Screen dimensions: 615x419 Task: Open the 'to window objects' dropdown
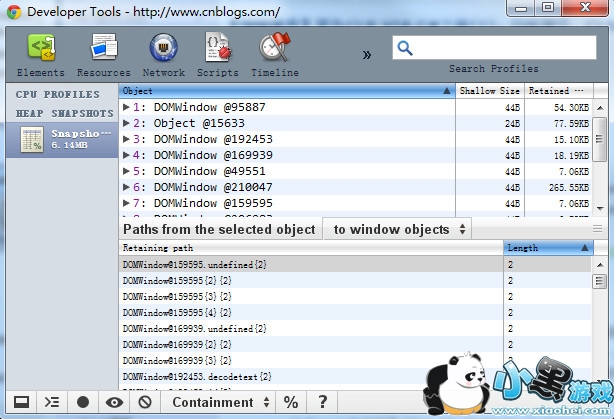[x=399, y=229]
